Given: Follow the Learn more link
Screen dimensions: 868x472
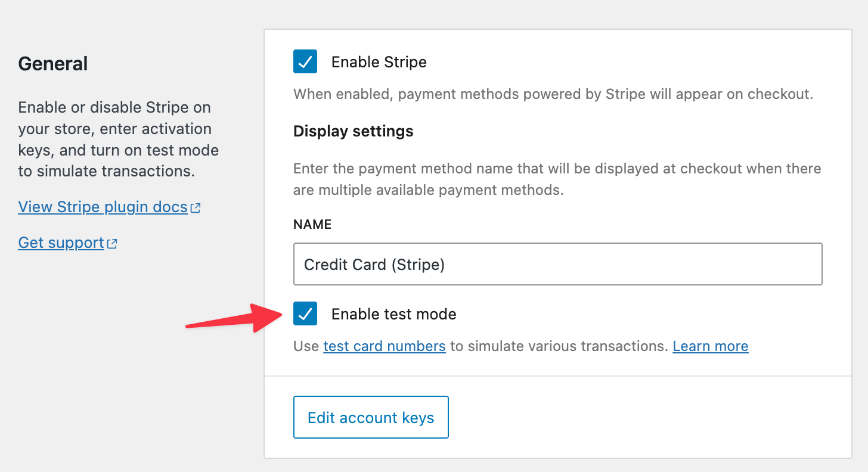Looking at the screenshot, I should pyautogui.click(x=710, y=346).
